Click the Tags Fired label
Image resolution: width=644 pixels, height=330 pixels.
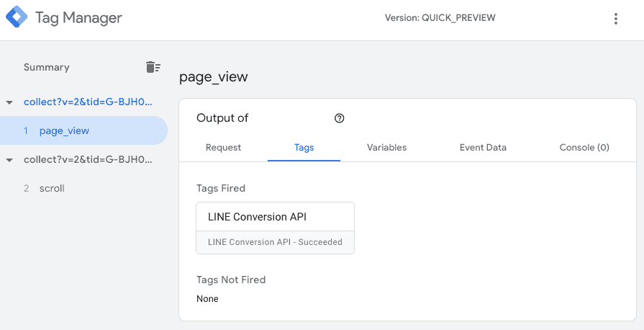point(221,188)
